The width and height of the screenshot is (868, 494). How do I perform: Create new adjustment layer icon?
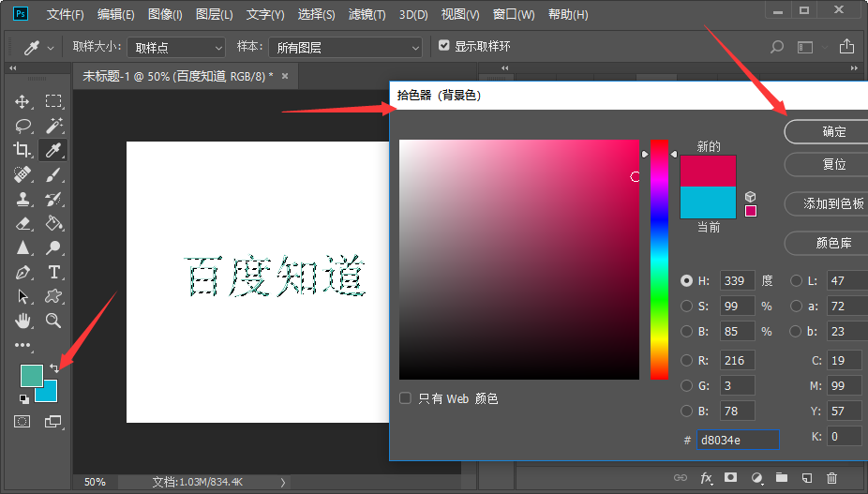click(756, 477)
